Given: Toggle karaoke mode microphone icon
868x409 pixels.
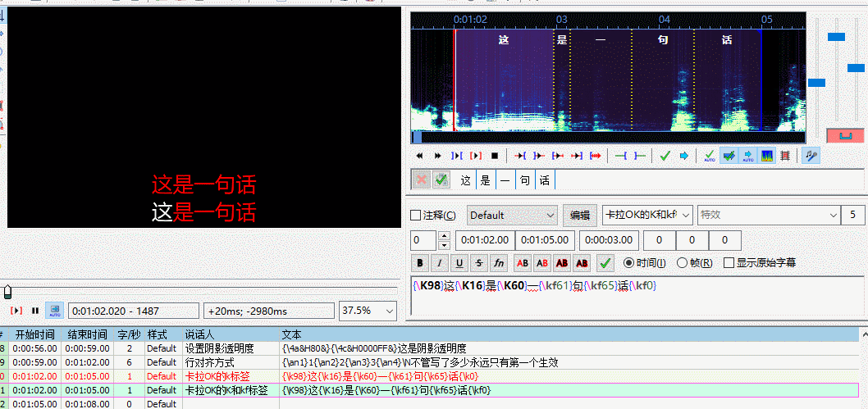Looking at the screenshot, I should [x=811, y=156].
